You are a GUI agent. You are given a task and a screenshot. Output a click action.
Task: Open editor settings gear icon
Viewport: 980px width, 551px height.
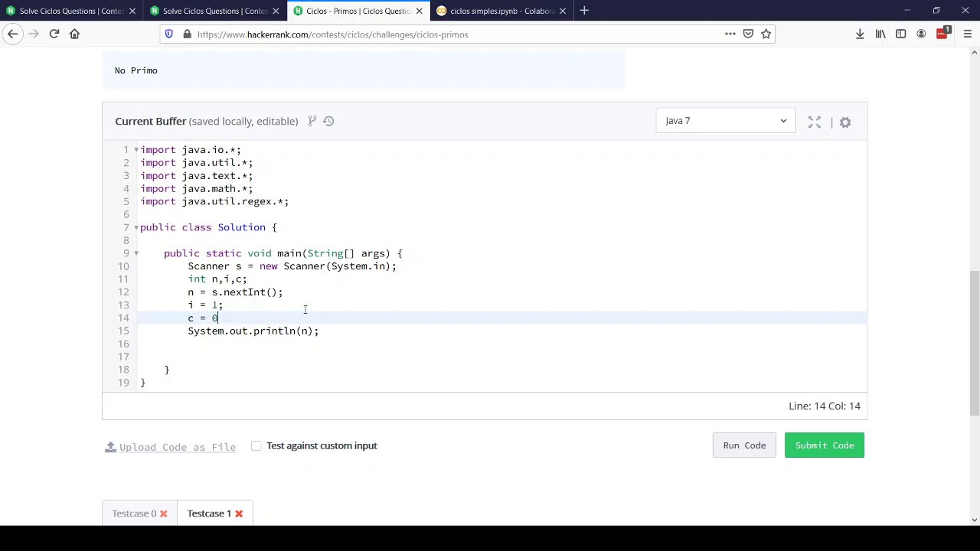[x=845, y=122]
